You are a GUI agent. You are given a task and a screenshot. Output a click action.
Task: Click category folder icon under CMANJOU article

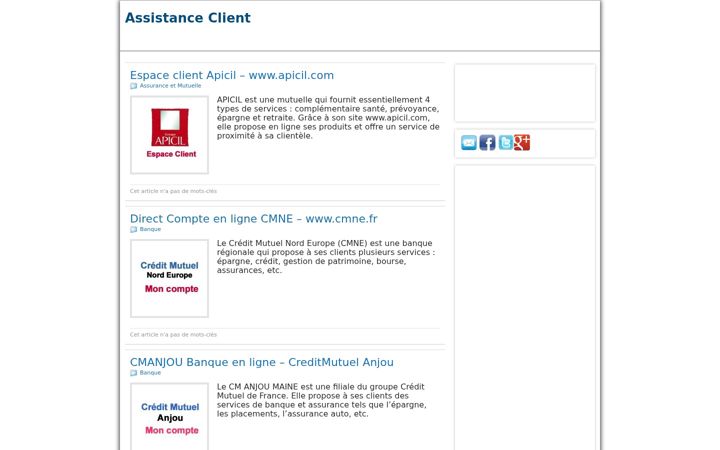(x=134, y=373)
